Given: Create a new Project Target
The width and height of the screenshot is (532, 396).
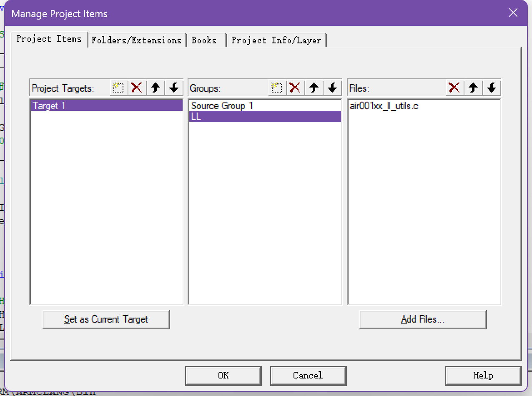Looking at the screenshot, I should [x=119, y=88].
